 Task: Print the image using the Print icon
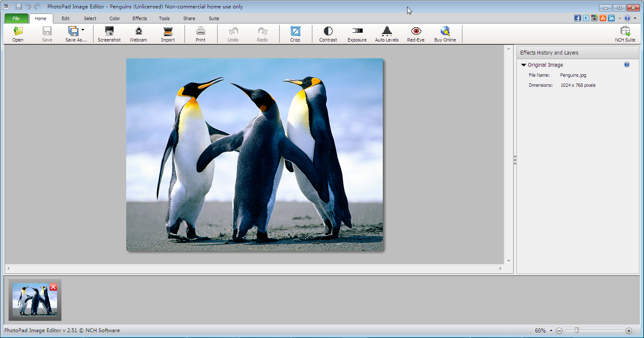200,34
